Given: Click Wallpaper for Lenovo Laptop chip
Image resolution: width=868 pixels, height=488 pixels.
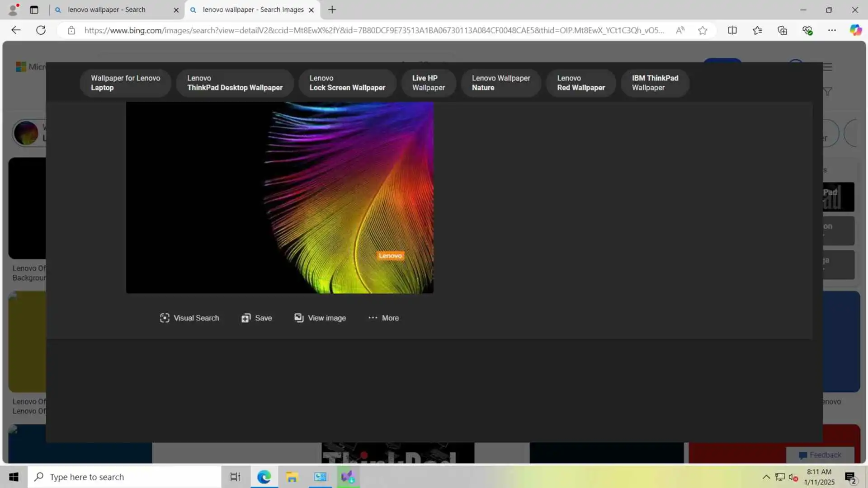Looking at the screenshot, I should click(x=125, y=83).
